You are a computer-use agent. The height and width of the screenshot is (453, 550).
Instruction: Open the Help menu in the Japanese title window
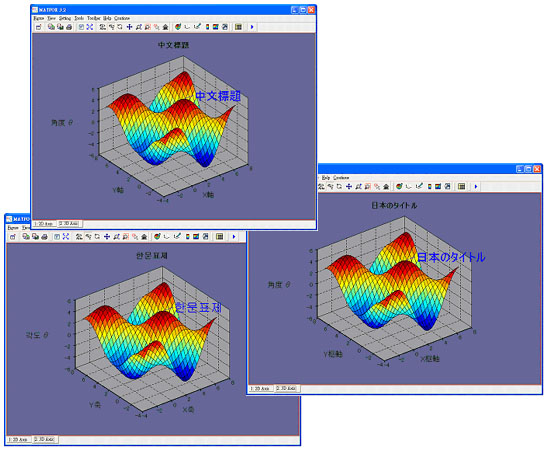click(x=326, y=178)
